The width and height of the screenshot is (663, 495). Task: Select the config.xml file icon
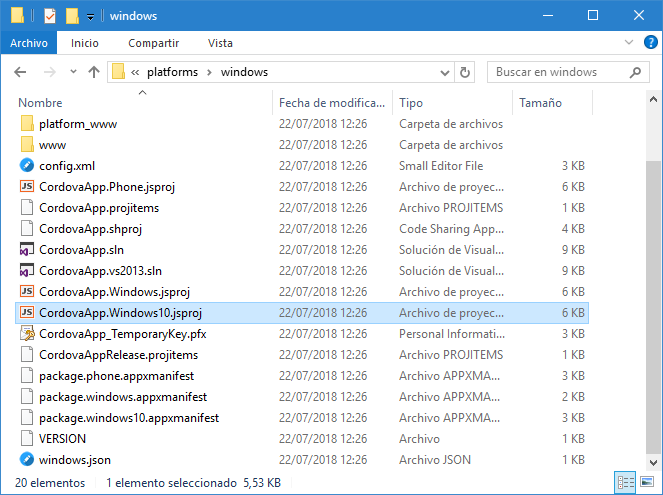pos(27,165)
